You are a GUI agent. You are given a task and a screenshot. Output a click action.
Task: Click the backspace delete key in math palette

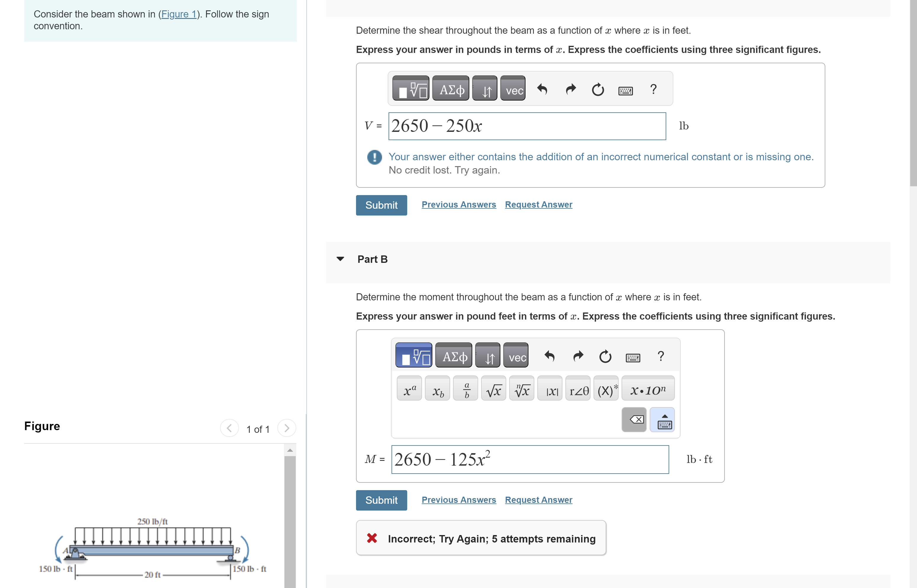[x=634, y=419]
